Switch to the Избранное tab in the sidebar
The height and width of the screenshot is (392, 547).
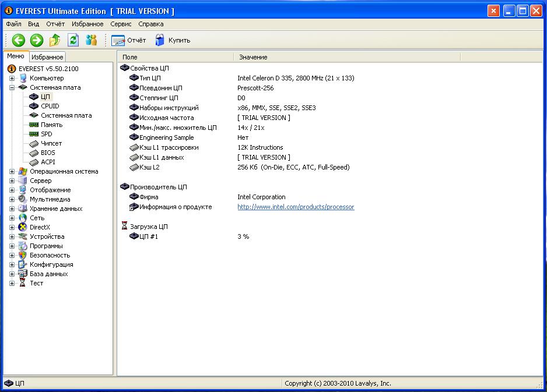47,57
